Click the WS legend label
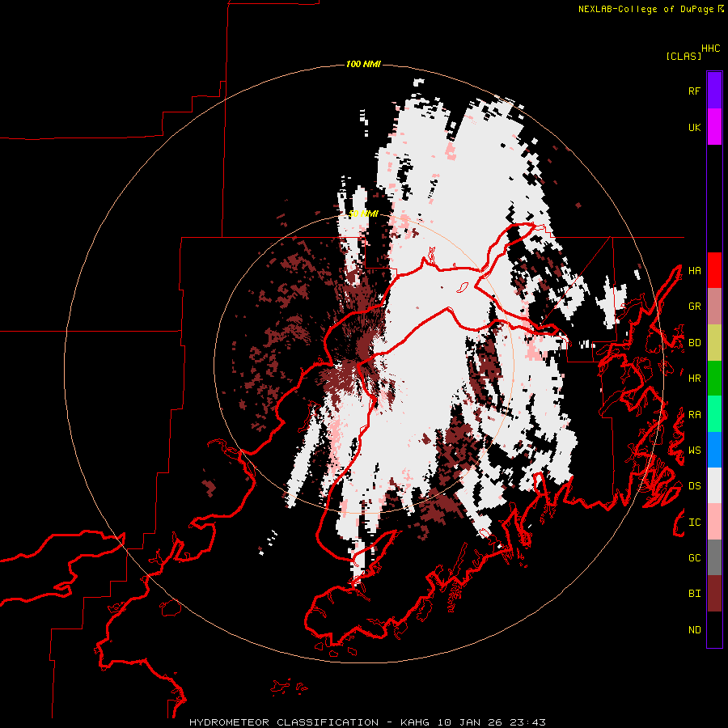Image resolution: width=728 pixels, height=728 pixels. point(694,451)
